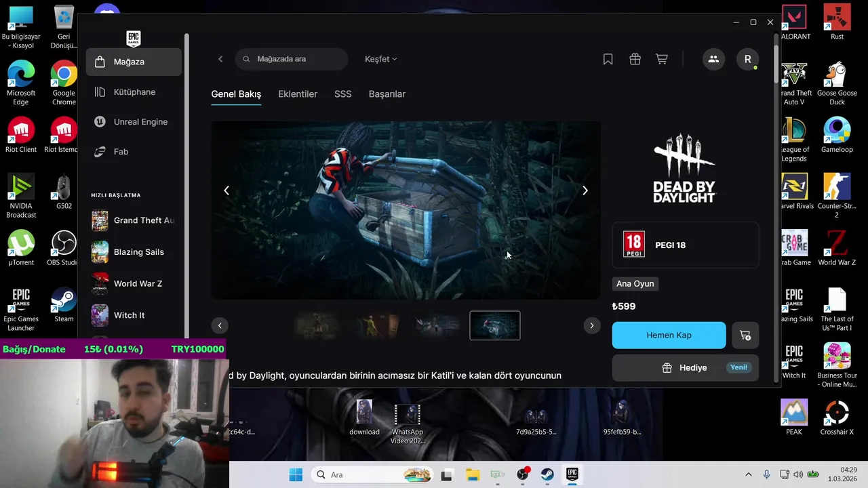Select the Steam desktop shortcut
868x488 pixels.
tap(64, 305)
